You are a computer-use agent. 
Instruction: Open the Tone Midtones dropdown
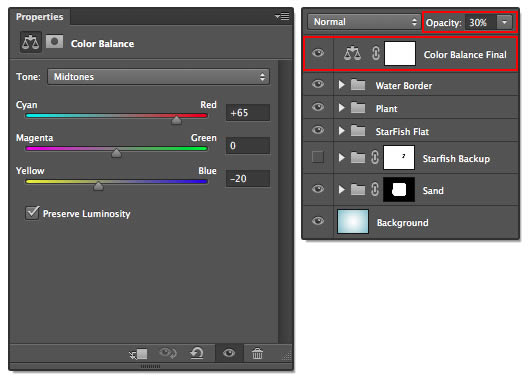[x=158, y=77]
